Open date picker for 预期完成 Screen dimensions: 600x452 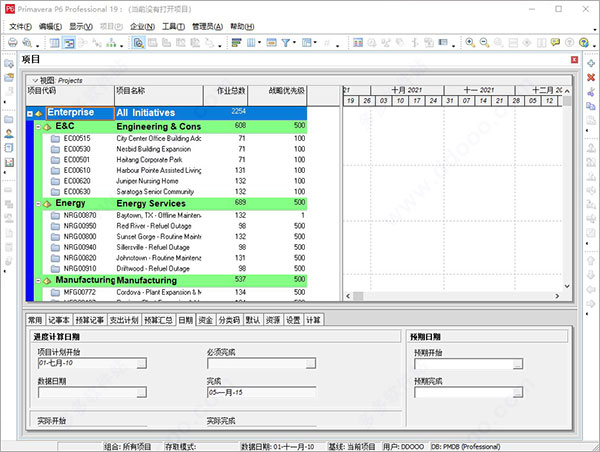518,392
